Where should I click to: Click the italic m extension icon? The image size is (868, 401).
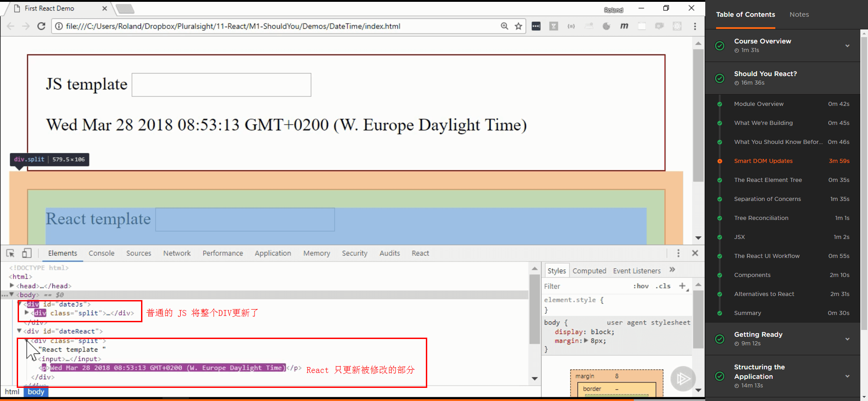[x=624, y=26]
